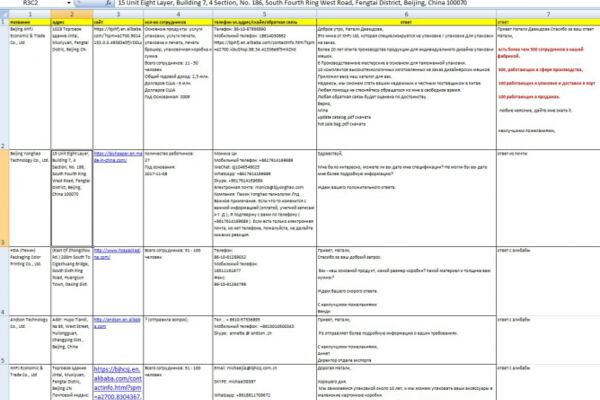Image resolution: width=600 pixels, height=400 pixels.
Task: Select the selected address cell '15 Unit Eight Layer'
Action: [72, 198]
